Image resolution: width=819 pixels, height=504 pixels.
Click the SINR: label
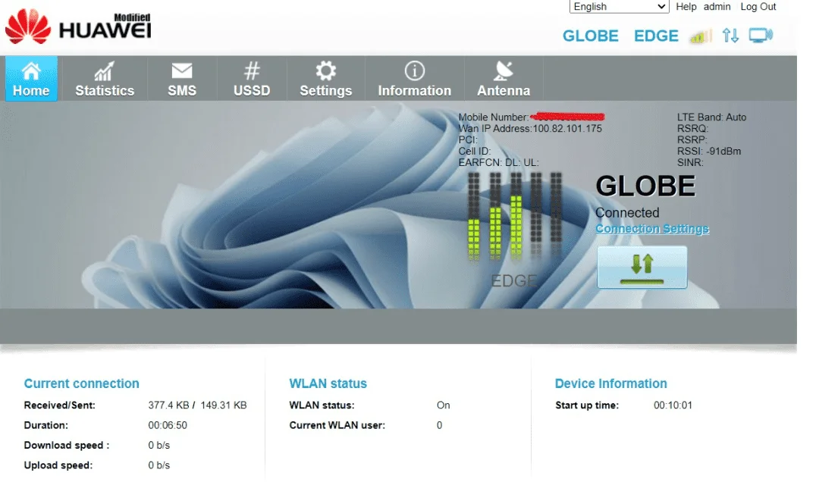click(690, 163)
